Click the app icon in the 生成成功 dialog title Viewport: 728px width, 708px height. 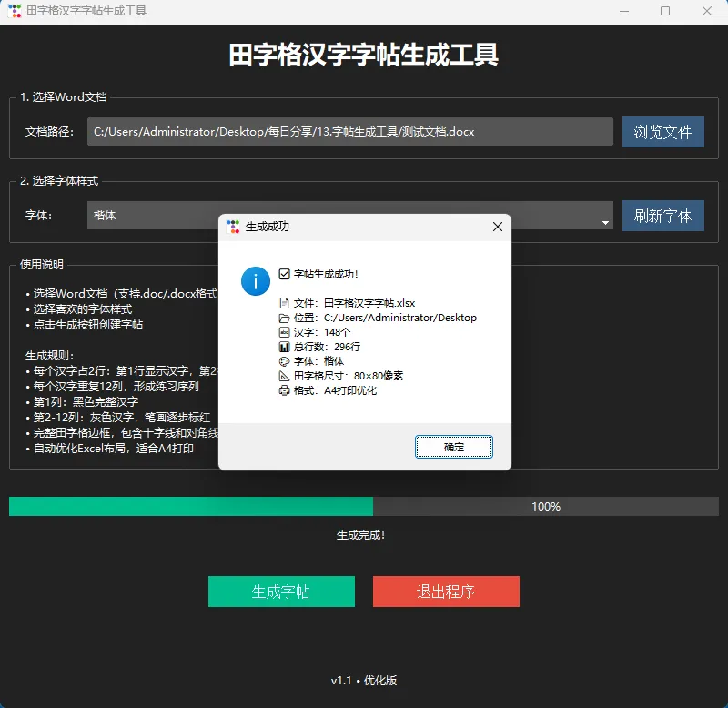click(x=233, y=227)
